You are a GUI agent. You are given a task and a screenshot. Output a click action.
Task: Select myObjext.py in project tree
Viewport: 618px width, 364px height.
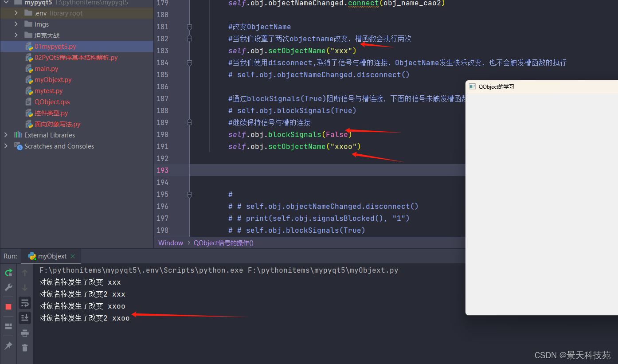53,79
